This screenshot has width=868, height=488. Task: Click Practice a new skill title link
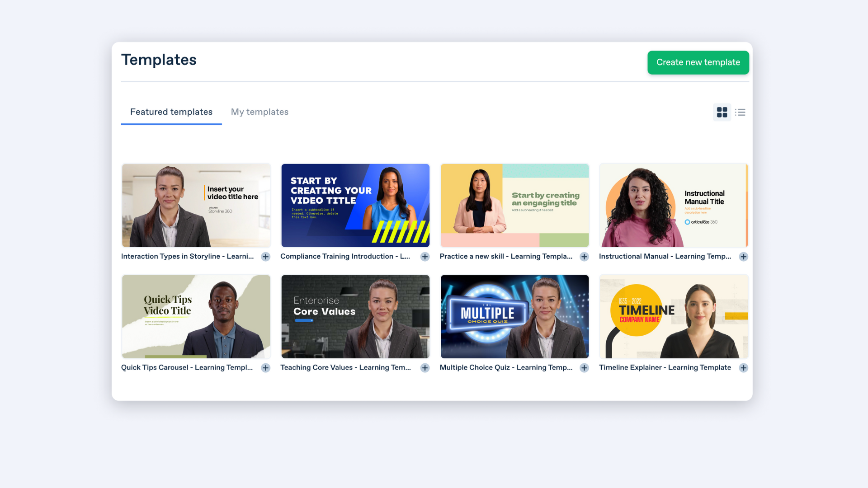click(x=506, y=256)
